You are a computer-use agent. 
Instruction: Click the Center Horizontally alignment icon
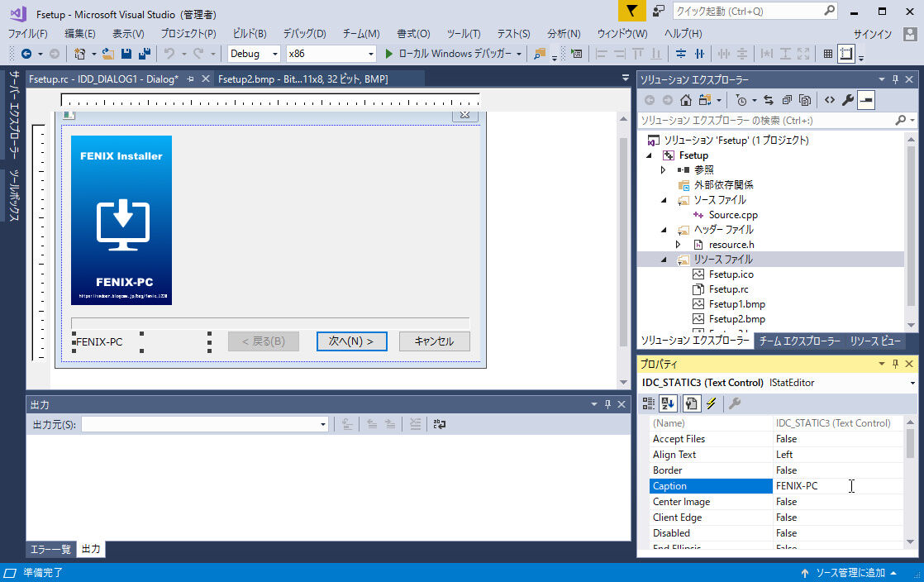699,54
